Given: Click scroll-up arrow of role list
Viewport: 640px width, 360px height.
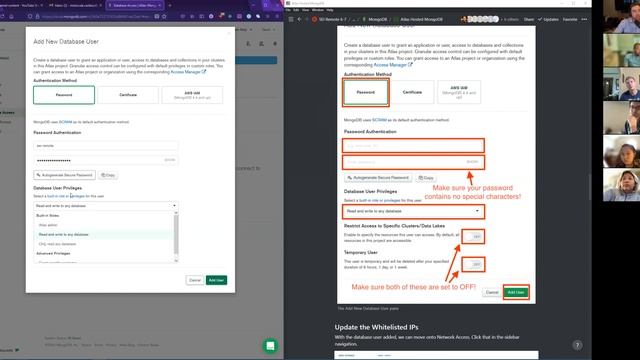Looking at the screenshot, I should click(176, 213).
